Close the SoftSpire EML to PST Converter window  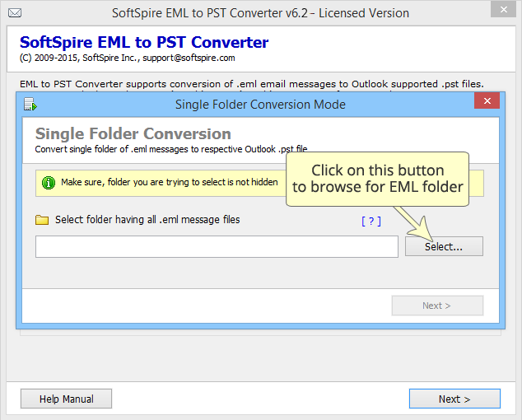[503, 9]
